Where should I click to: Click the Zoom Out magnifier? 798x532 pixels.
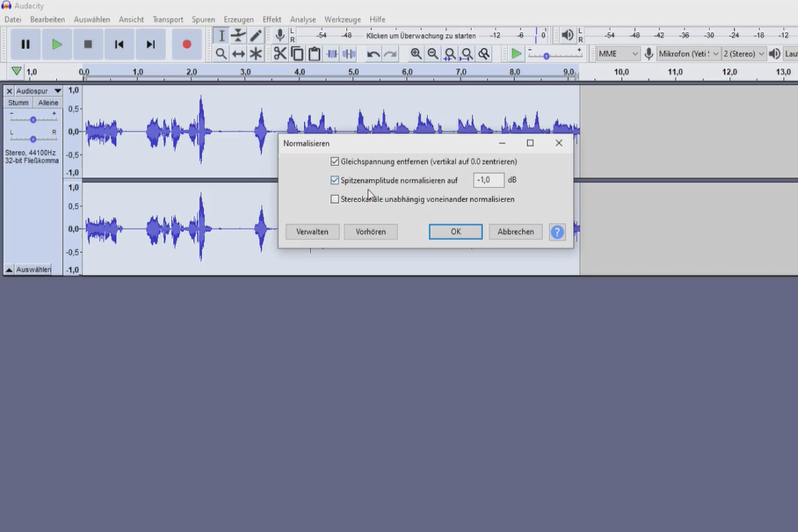pos(433,54)
